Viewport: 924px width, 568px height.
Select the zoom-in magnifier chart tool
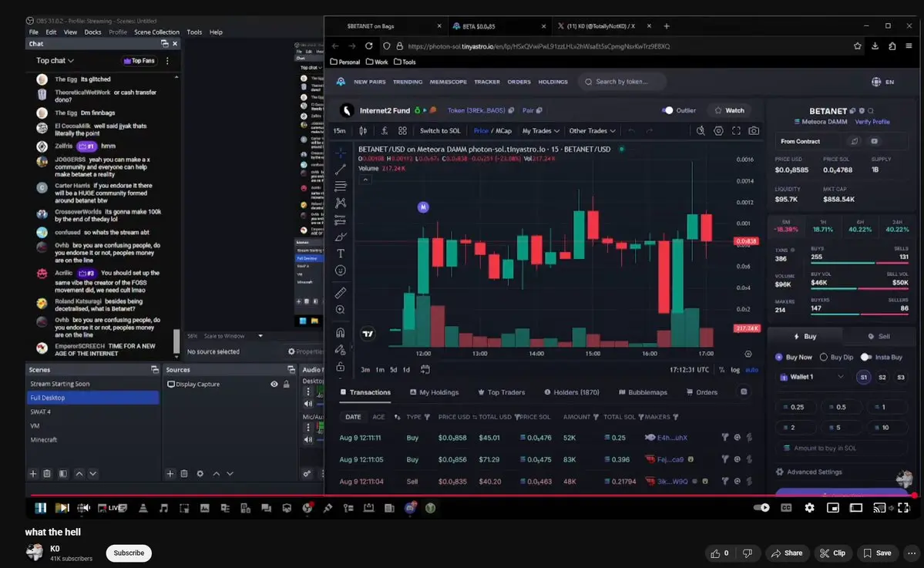click(x=340, y=309)
